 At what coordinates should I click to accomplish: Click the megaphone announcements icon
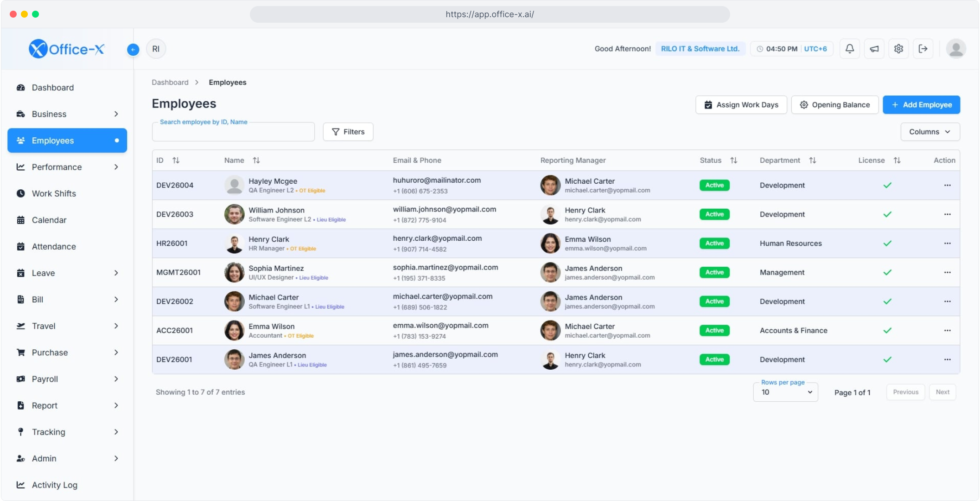coord(874,49)
